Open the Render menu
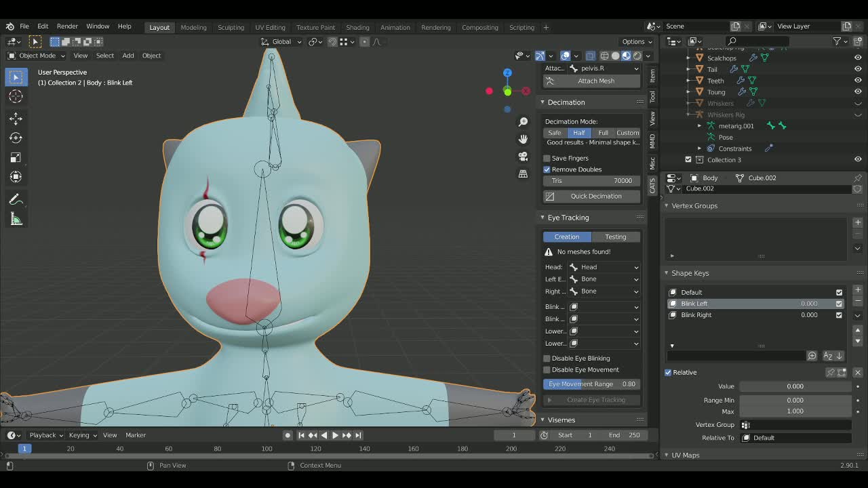 (x=67, y=26)
